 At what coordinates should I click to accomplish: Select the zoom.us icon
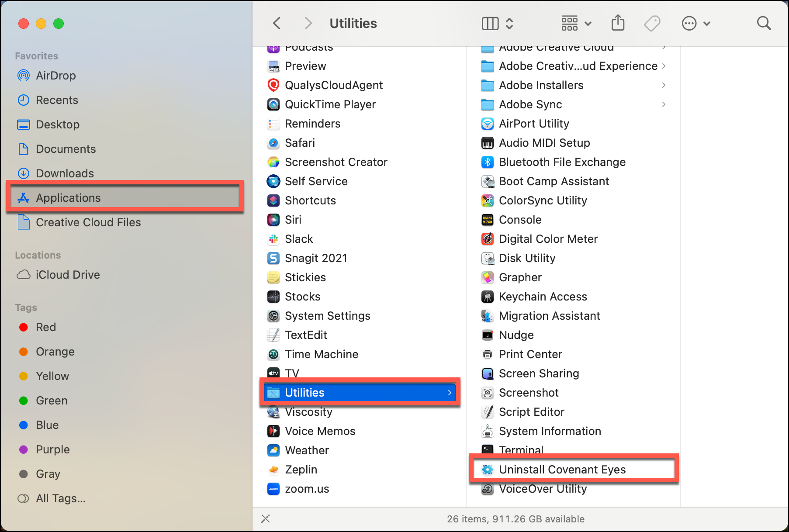273,489
